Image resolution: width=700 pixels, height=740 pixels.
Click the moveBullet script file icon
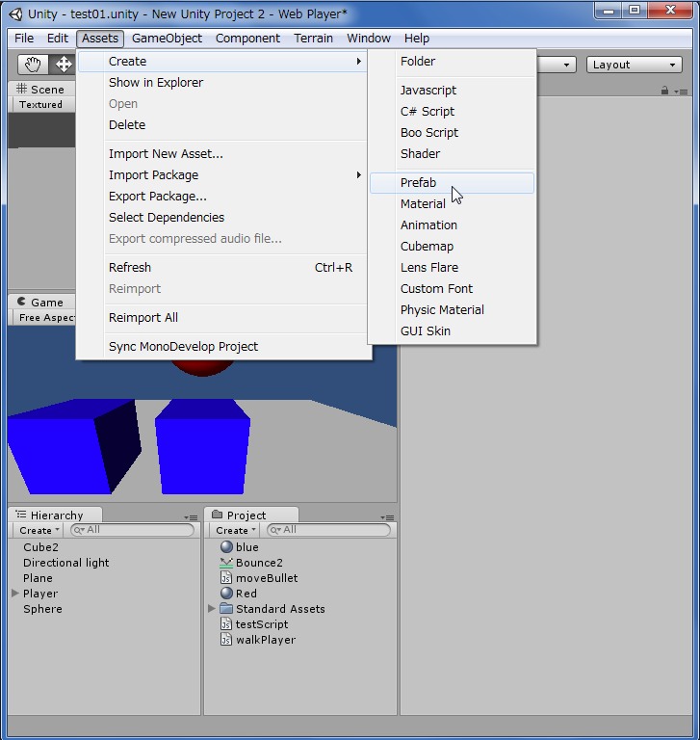pos(226,578)
